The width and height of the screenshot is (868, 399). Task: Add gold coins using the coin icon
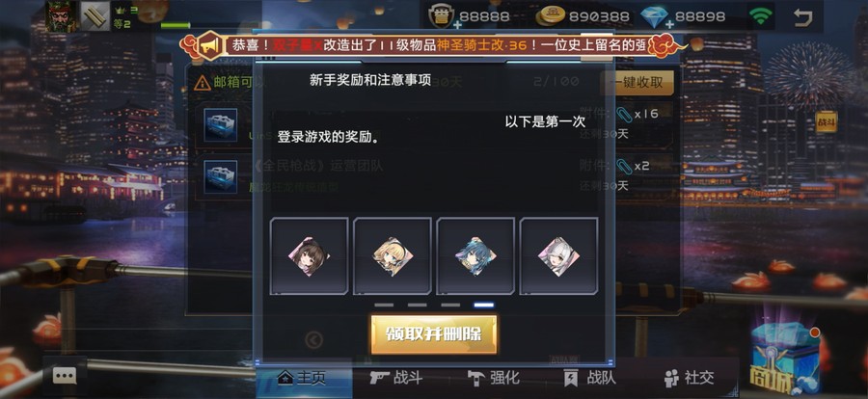[551, 16]
